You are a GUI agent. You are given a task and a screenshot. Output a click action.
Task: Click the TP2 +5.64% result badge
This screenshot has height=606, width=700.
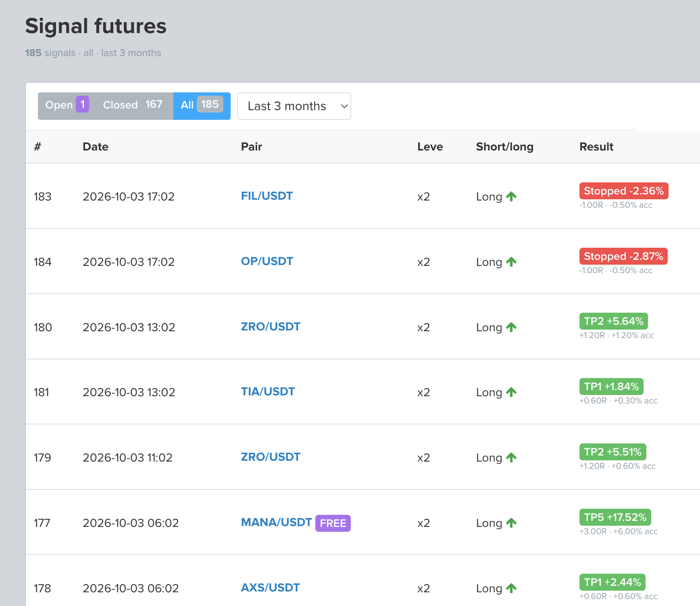coord(614,321)
